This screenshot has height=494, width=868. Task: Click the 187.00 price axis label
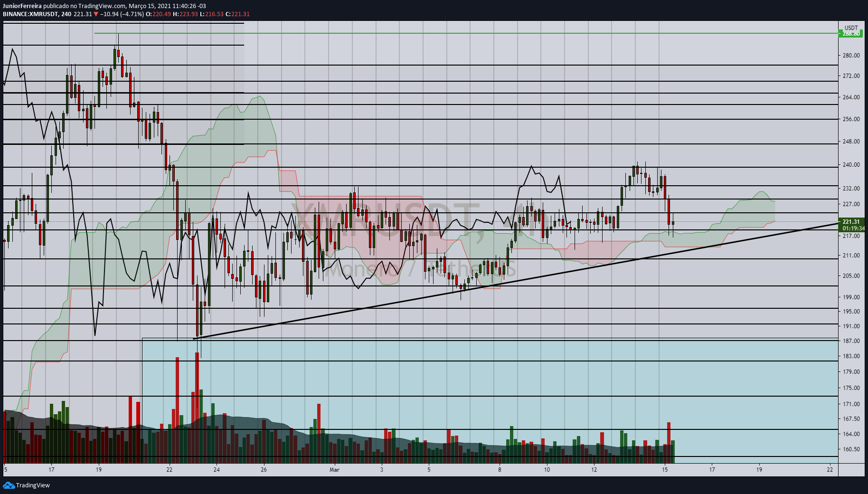851,341
